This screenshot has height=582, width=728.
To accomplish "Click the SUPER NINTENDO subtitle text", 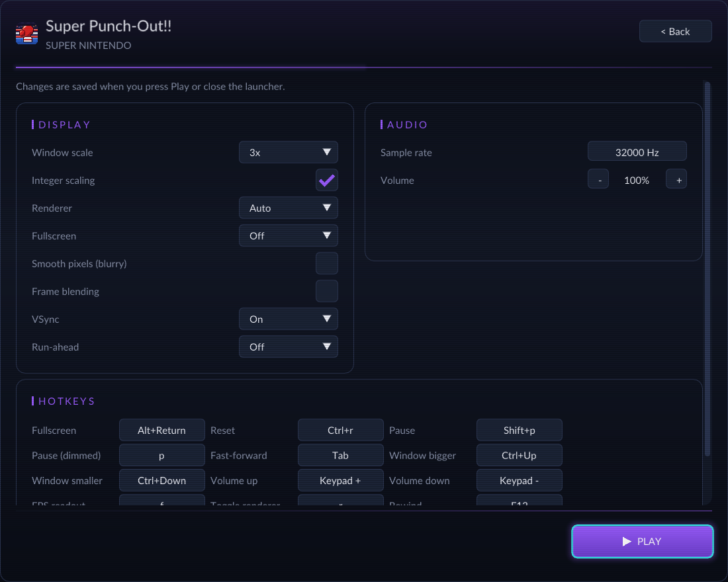I will (x=88, y=46).
